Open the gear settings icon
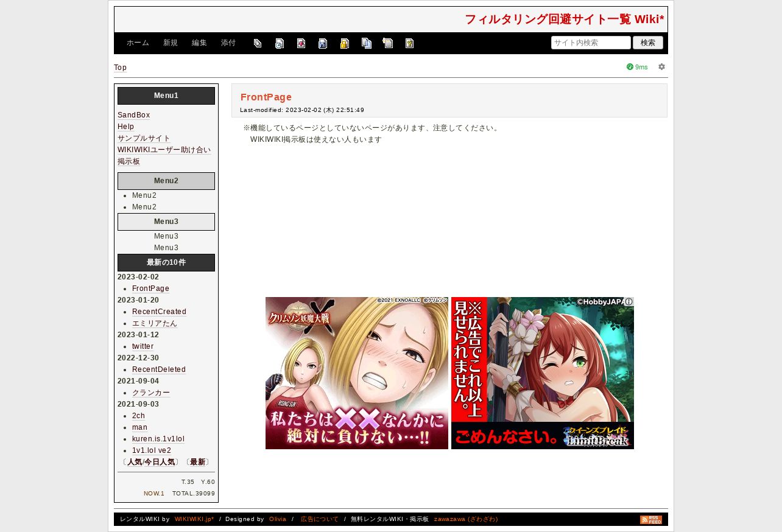 coord(661,67)
